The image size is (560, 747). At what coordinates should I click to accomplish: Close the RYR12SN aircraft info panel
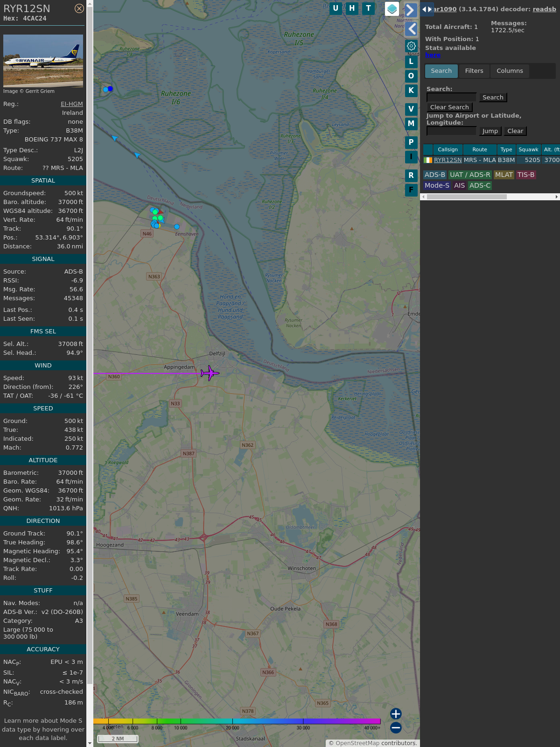pos(79,8)
